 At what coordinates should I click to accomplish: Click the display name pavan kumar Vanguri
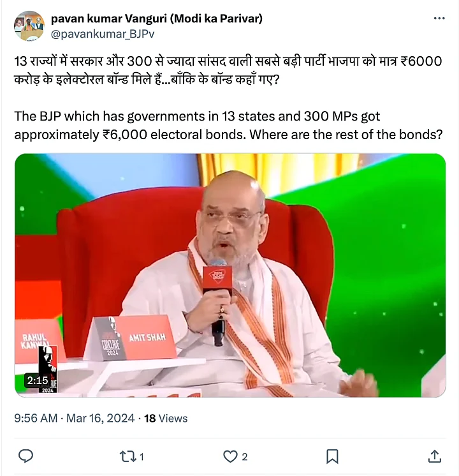157,19
